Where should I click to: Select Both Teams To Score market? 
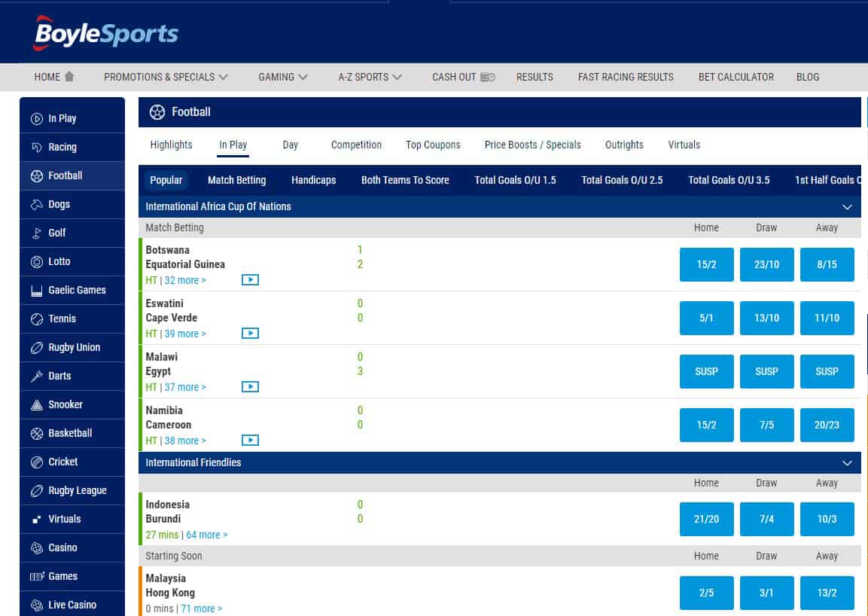pos(405,180)
